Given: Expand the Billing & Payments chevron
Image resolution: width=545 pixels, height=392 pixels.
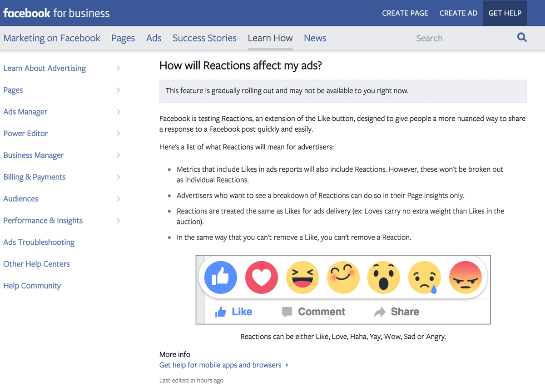Looking at the screenshot, I should pyautogui.click(x=119, y=177).
